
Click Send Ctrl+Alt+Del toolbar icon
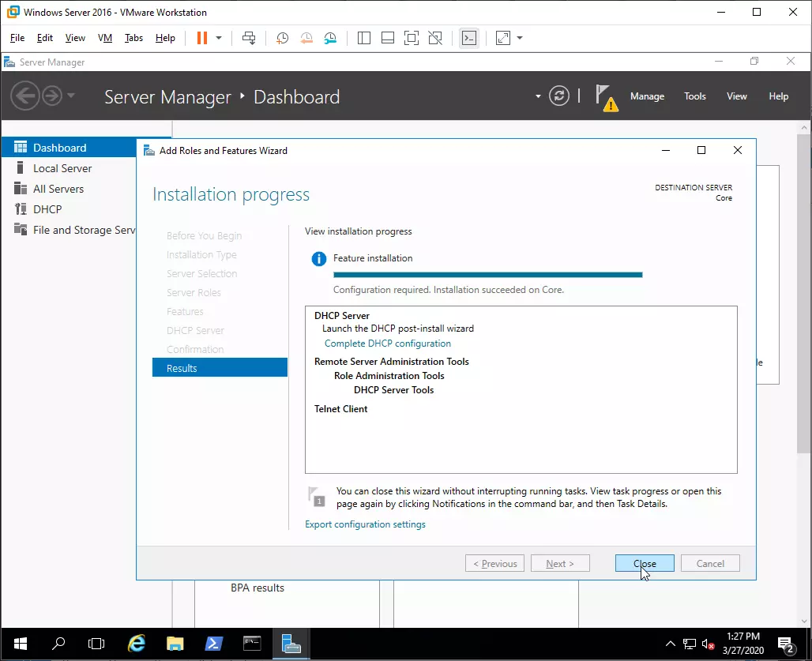click(249, 38)
